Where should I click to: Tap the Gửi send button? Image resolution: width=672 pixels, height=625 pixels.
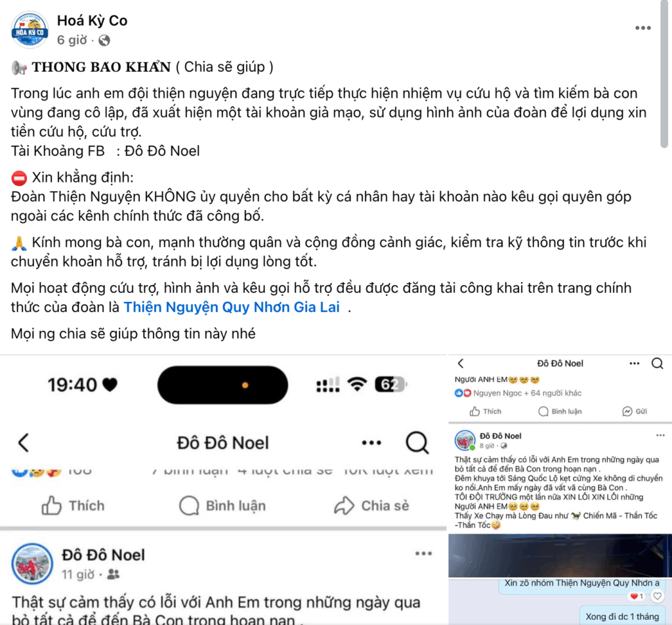click(635, 411)
